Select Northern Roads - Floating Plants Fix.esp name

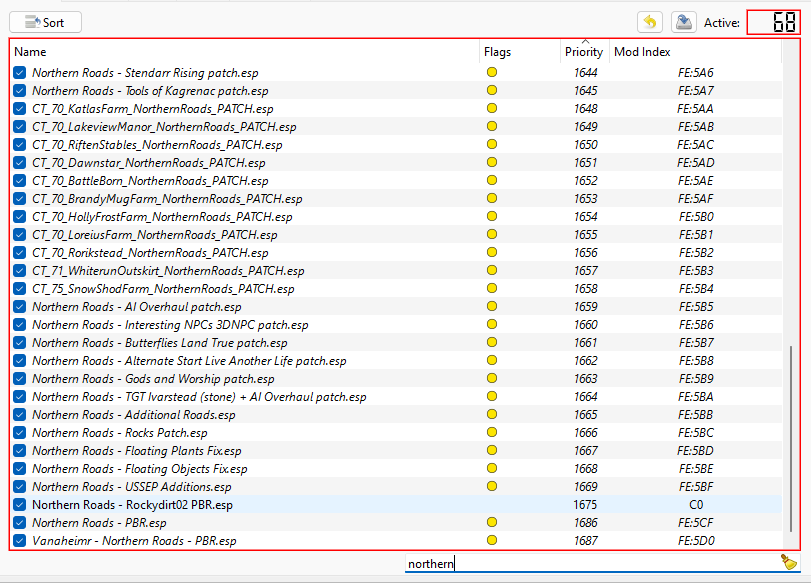coord(137,451)
